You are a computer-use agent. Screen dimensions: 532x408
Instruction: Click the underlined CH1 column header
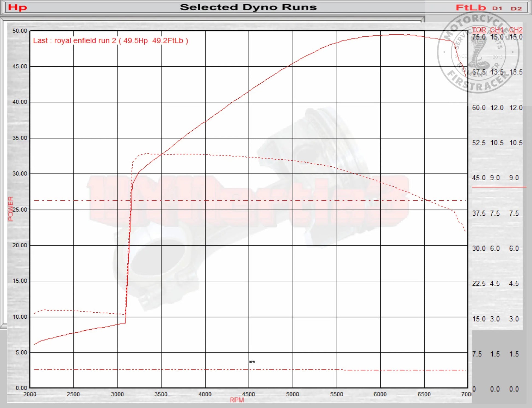point(497,30)
